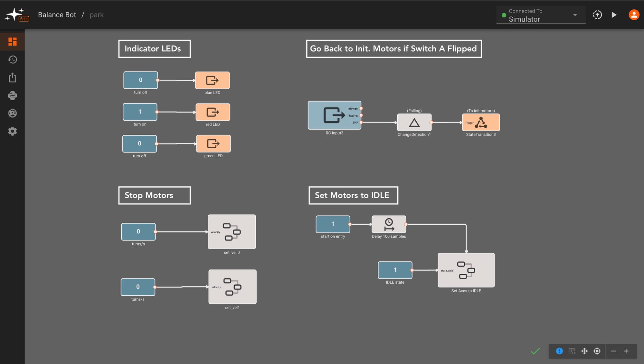The image size is (644, 364).
Task: Start the simulation with play button
Action: [614, 15]
